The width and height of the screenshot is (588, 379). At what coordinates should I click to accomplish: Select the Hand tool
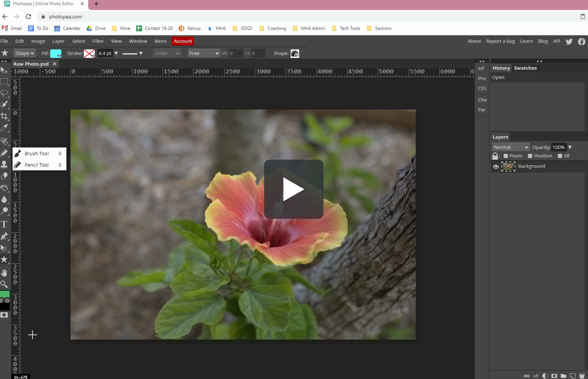pos(5,273)
